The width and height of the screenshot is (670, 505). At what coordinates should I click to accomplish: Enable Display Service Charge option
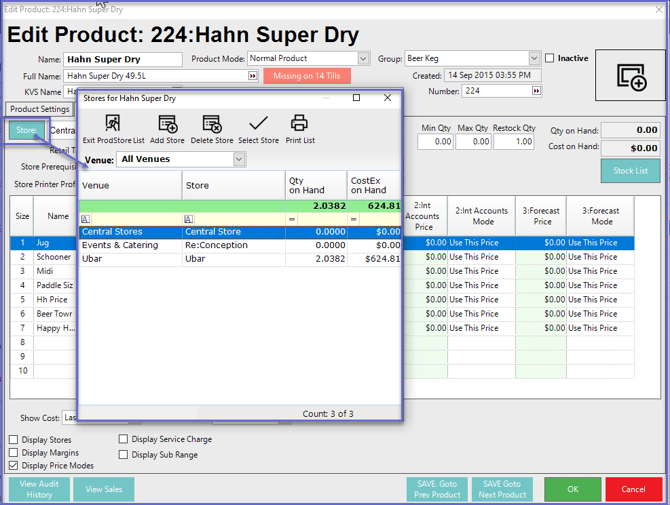coord(124,440)
